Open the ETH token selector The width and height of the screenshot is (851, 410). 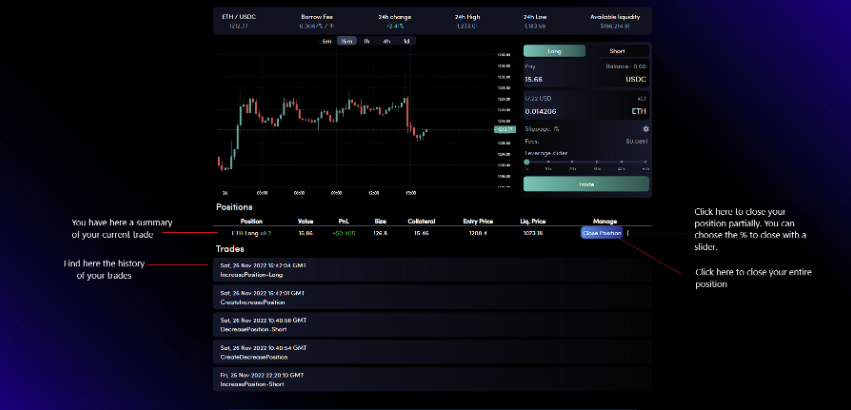639,111
